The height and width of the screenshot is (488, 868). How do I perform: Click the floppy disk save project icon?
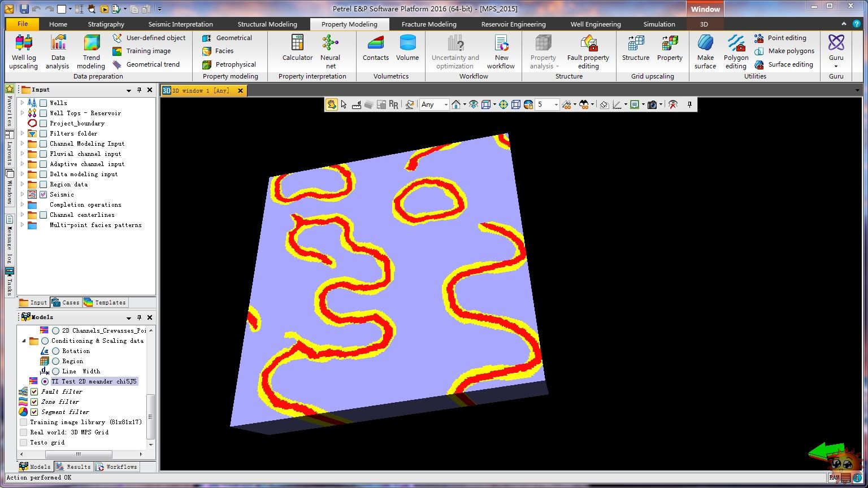pyautogui.click(x=24, y=9)
